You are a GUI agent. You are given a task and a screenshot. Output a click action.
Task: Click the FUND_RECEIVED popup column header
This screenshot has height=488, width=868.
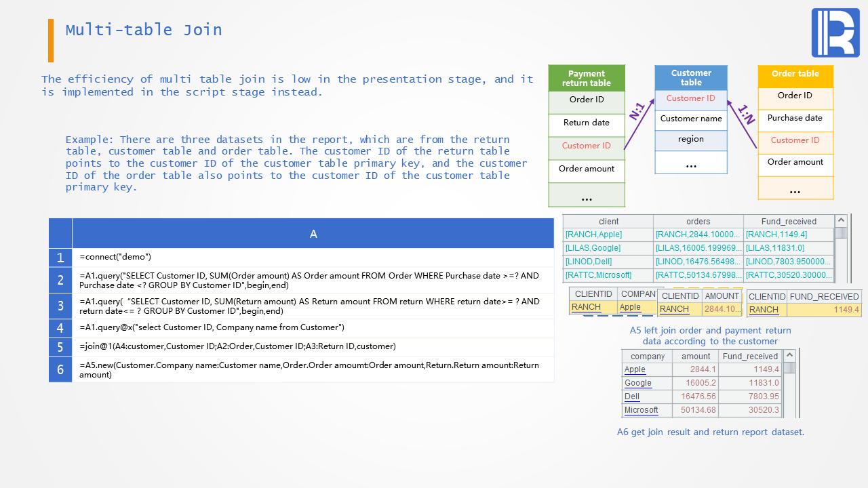824,297
